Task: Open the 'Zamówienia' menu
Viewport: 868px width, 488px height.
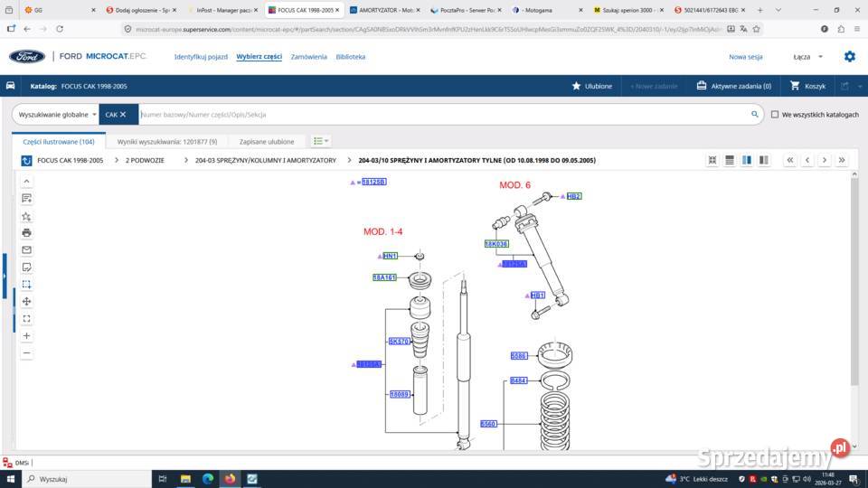Action: (308, 57)
